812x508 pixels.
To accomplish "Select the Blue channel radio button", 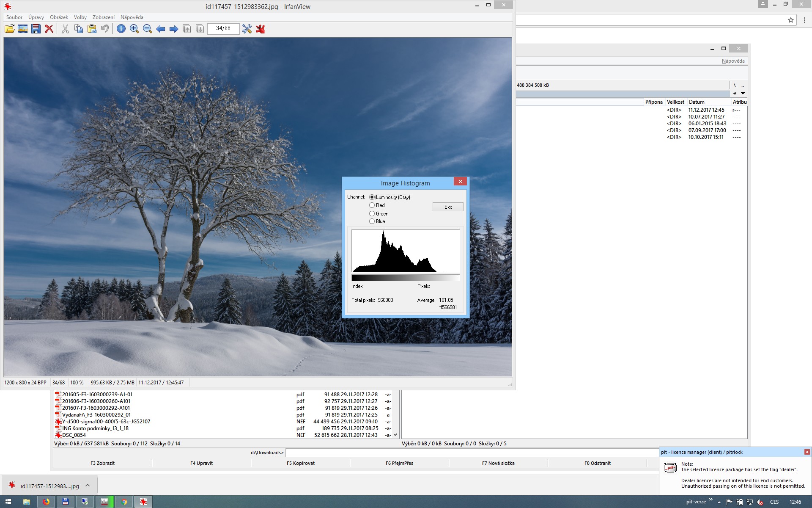I will tap(372, 221).
